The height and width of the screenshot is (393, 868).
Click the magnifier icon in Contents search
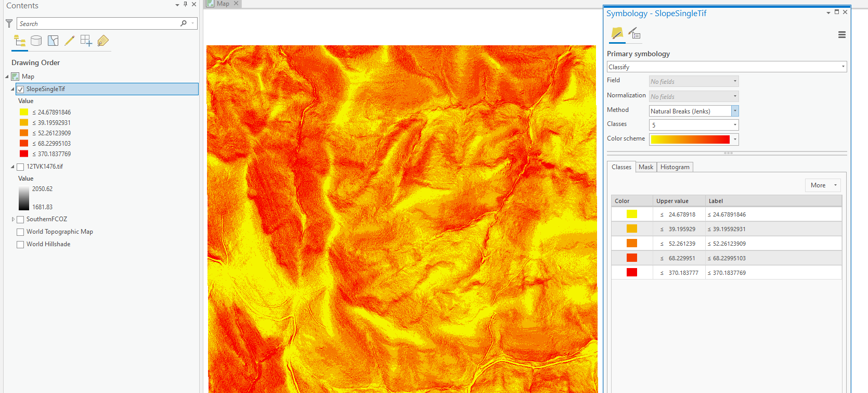184,23
